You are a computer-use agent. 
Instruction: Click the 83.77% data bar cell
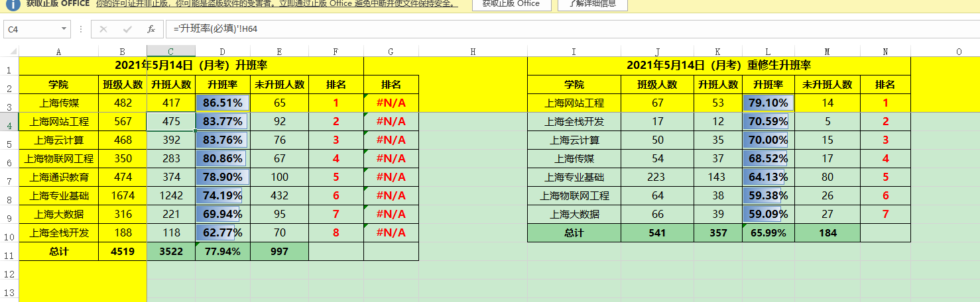pyautogui.click(x=223, y=122)
